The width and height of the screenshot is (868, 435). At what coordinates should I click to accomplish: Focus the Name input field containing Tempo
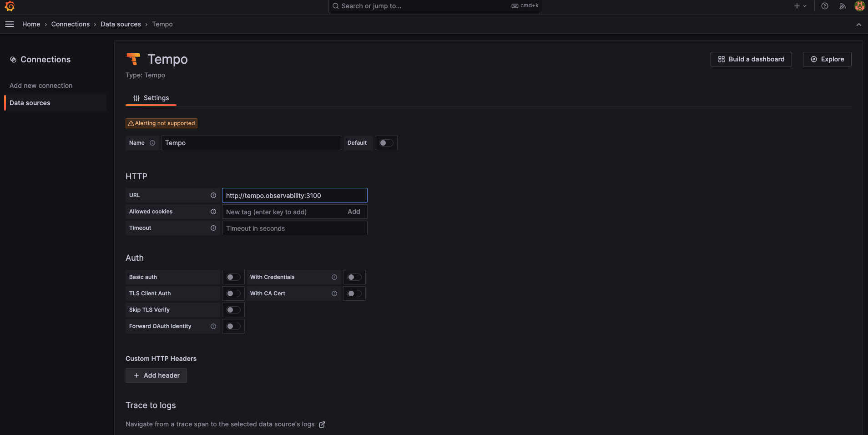(251, 143)
